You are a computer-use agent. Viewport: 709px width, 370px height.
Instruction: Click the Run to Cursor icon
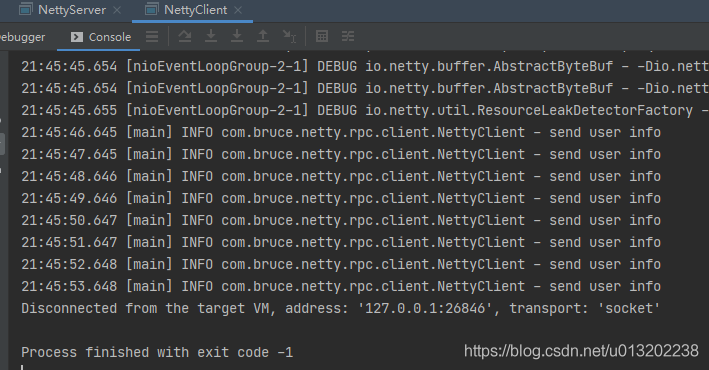(289, 37)
